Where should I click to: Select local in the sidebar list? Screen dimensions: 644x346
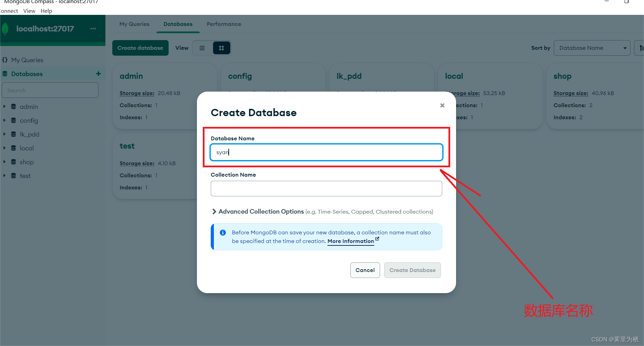coord(27,148)
